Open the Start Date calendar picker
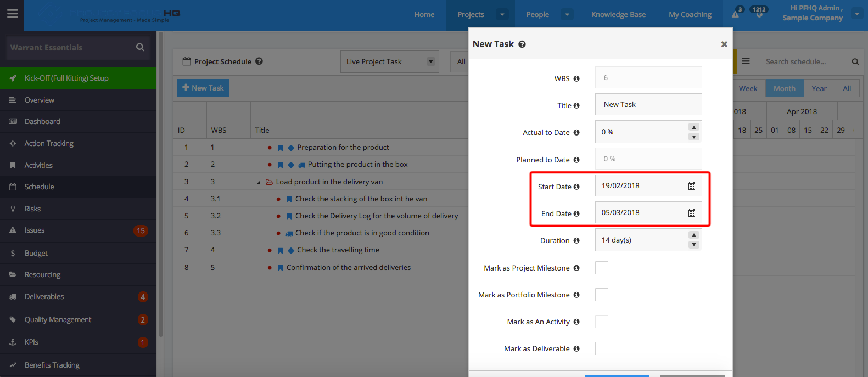 click(x=692, y=186)
